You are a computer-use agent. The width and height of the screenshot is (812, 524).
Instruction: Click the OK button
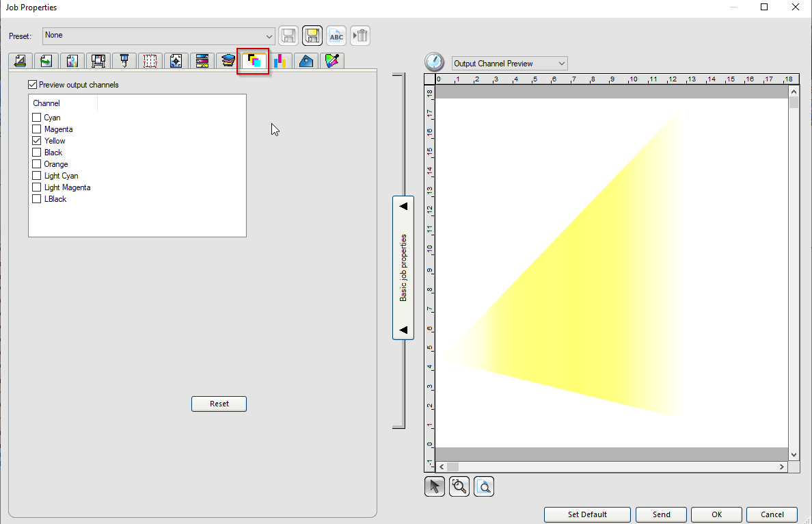coord(717,514)
